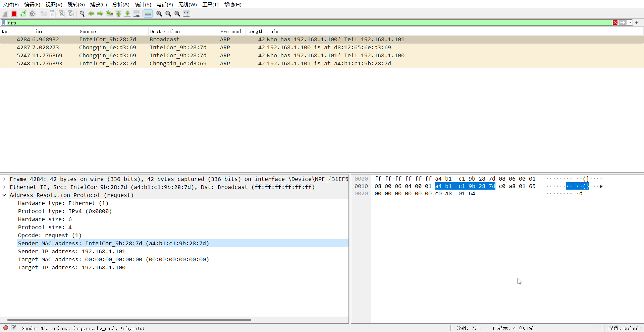Open the 编辑(E) menu

click(32, 5)
